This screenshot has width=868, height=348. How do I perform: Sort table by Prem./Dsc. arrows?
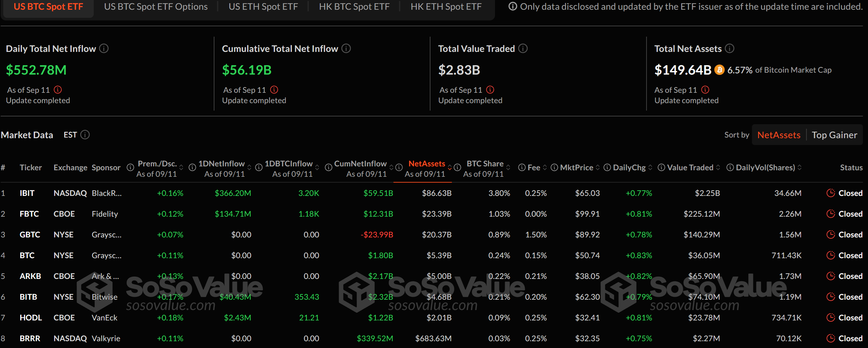(181, 167)
